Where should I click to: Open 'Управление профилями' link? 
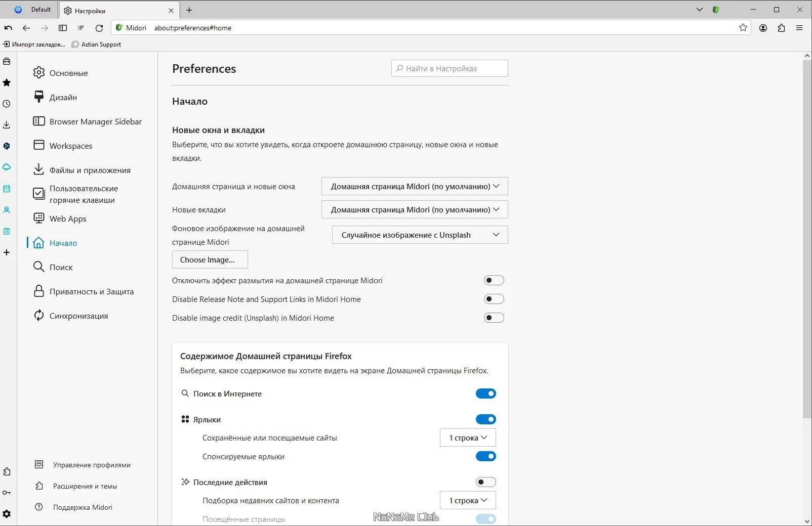(83, 465)
